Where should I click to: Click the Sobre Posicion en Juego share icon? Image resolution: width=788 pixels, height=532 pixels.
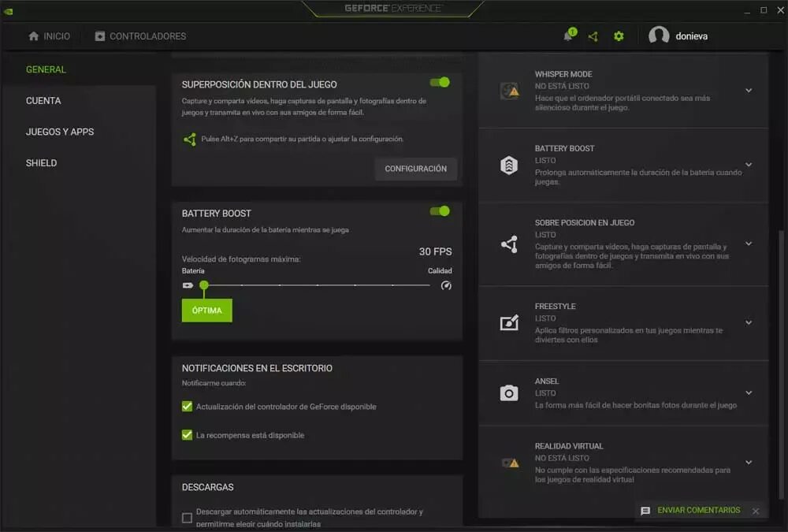[x=509, y=244]
